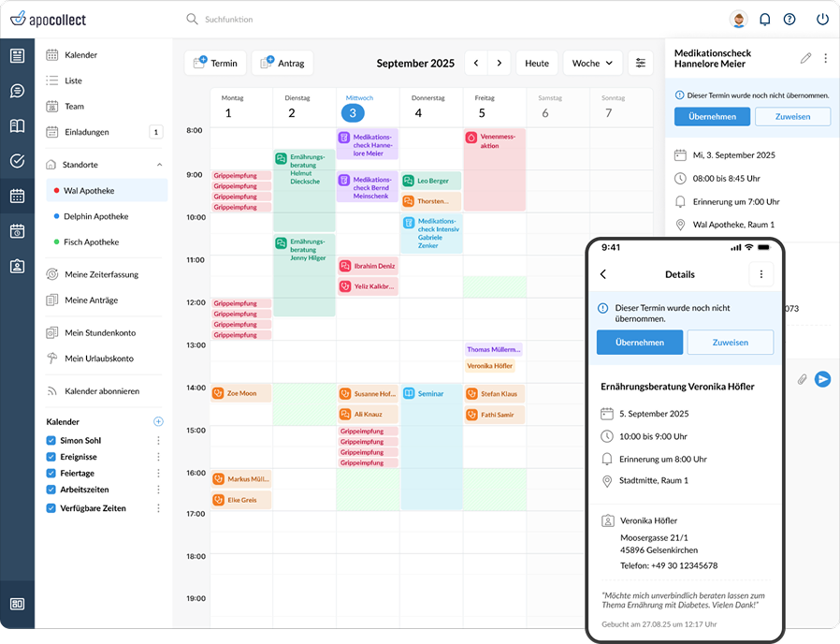Click the attachment paperclip icon
The image size is (840, 644).
click(x=802, y=379)
